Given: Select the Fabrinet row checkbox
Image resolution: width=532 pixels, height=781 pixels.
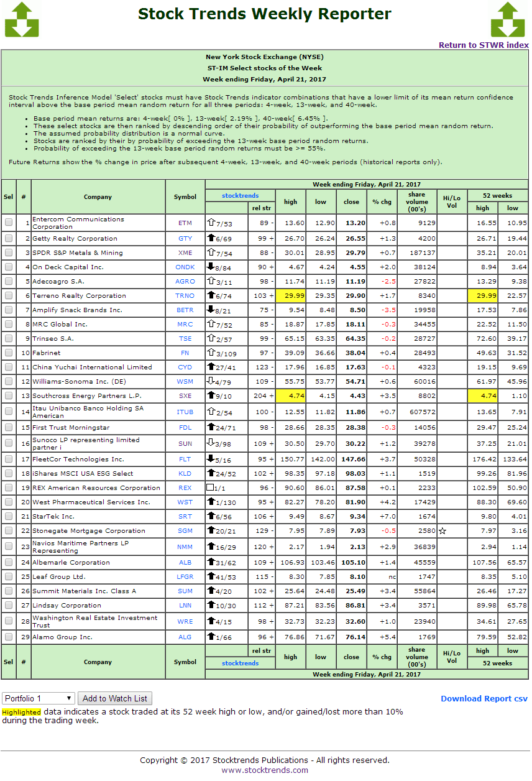Looking at the screenshot, I should [x=9, y=353].
